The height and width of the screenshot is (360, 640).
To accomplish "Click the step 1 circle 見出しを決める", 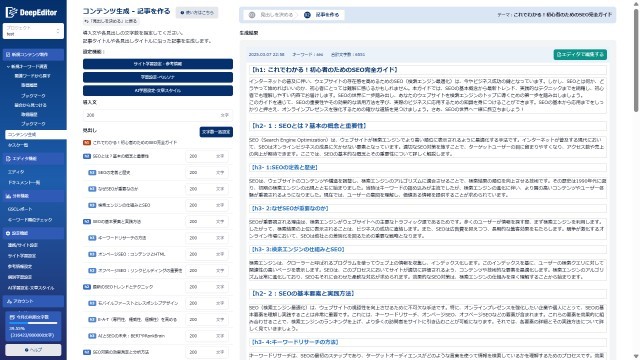I will 252,15.
